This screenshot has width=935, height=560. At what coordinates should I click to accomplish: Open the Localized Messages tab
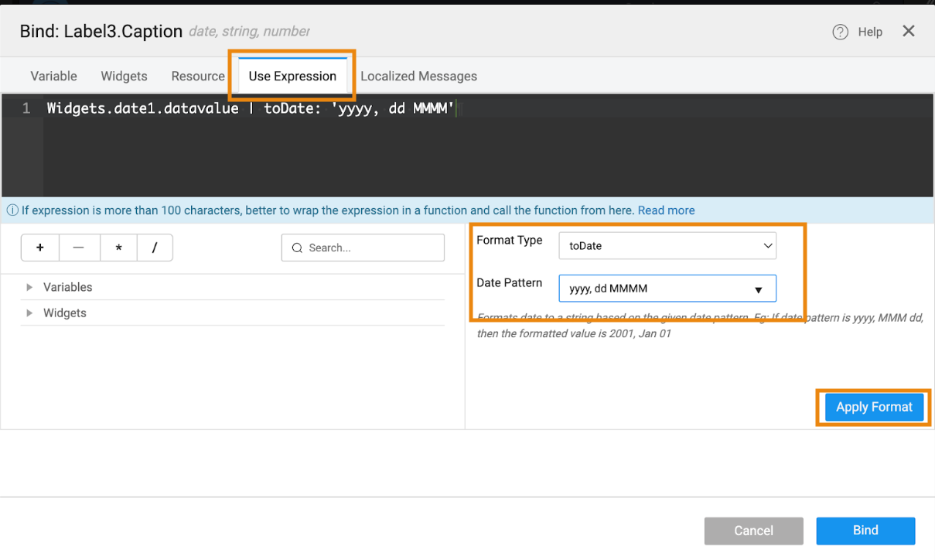[x=418, y=76]
